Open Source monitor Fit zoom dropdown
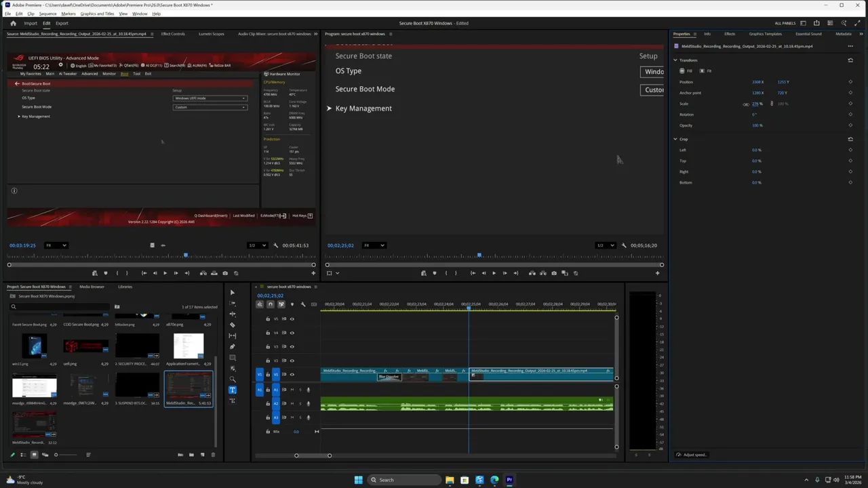This screenshot has width=868, height=488. pyautogui.click(x=56, y=245)
